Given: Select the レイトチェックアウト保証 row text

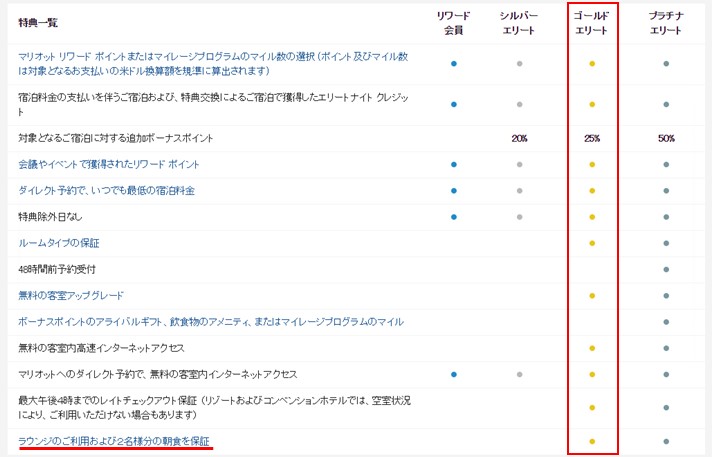Looking at the screenshot, I should 214,407.
